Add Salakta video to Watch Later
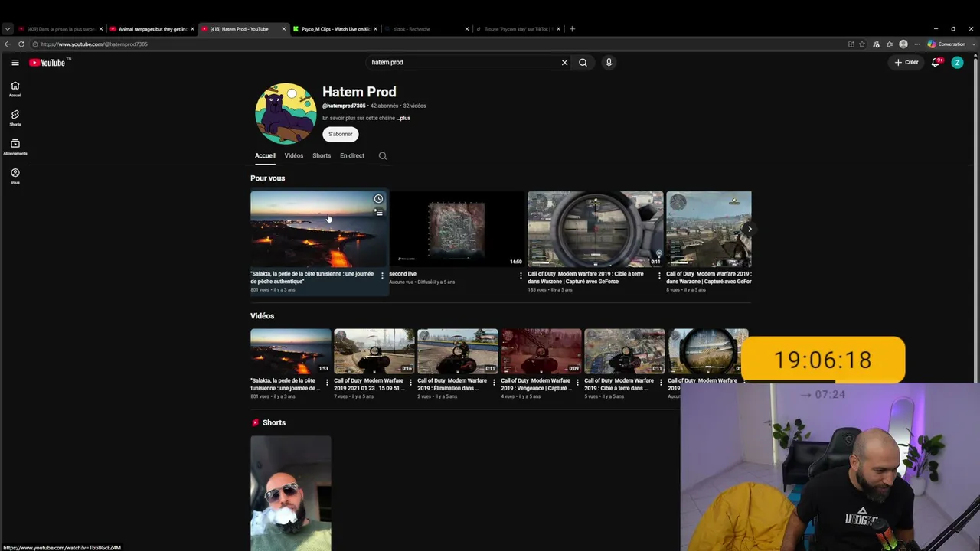This screenshot has width=980, height=551. [378, 199]
